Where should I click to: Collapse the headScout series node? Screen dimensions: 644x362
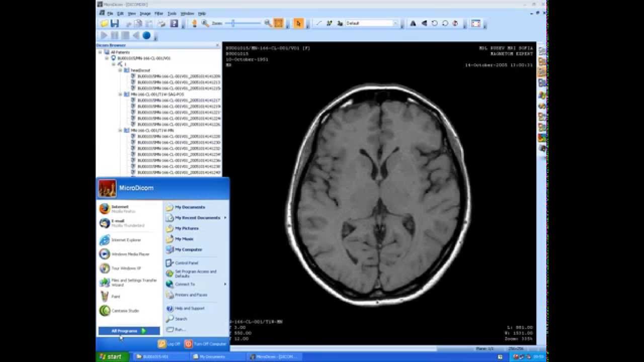pos(120,70)
